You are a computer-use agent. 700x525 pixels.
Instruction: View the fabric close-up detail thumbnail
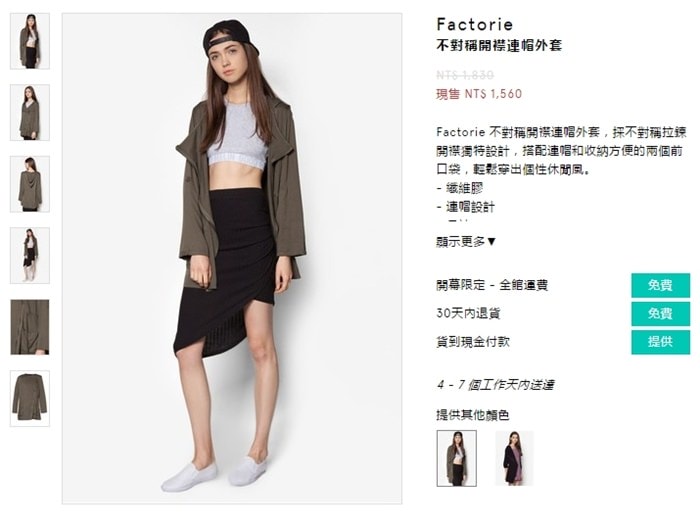pos(30,327)
